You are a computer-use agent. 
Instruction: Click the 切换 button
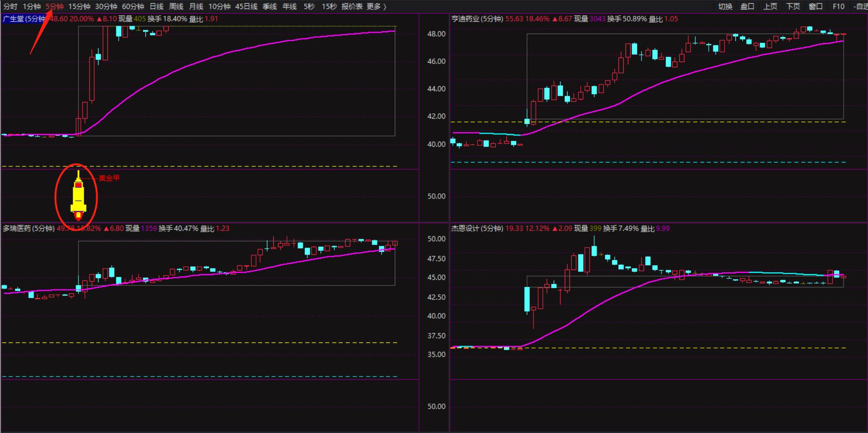pyautogui.click(x=726, y=7)
